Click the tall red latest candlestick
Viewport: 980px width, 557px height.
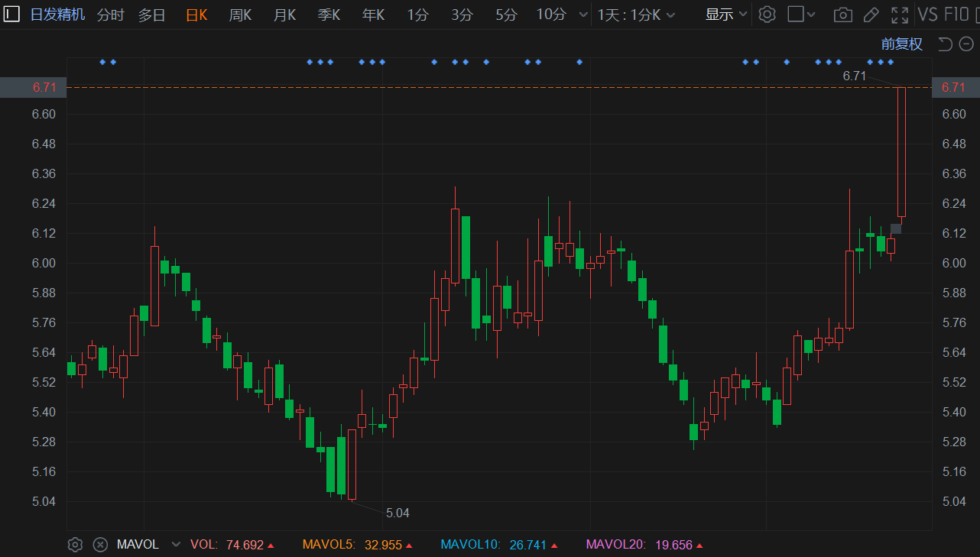[x=901, y=152]
